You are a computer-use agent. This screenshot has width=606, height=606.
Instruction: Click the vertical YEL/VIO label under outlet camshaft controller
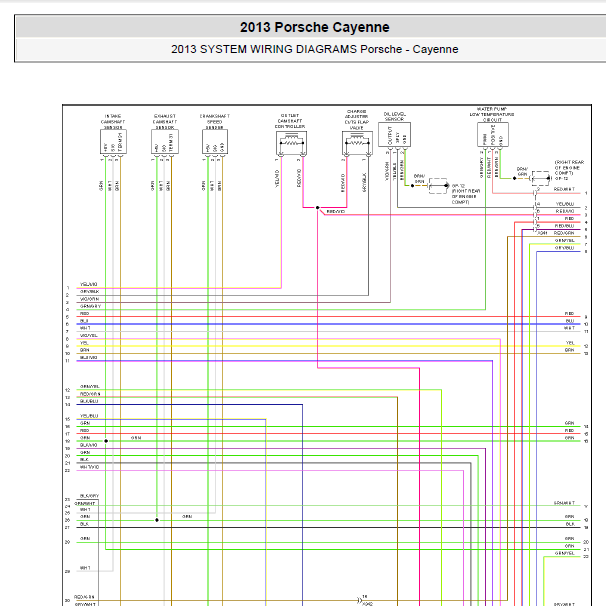[x=277, y=179]
